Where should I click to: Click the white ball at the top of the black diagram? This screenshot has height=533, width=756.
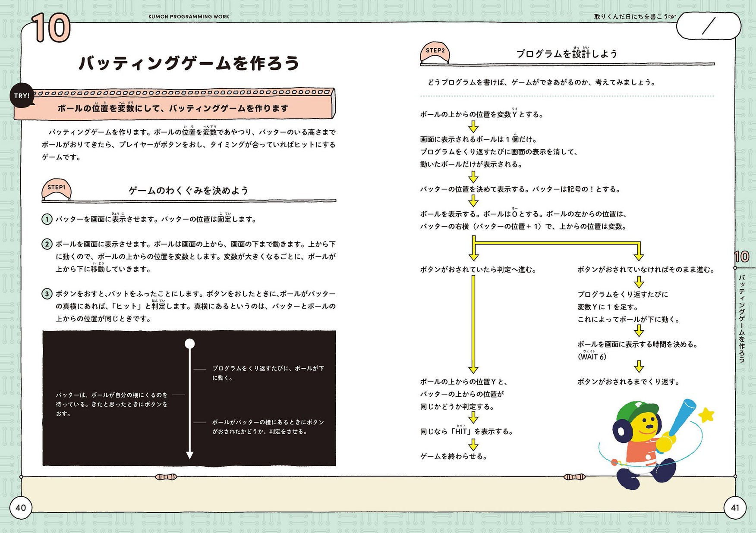[x=189, y=344]
